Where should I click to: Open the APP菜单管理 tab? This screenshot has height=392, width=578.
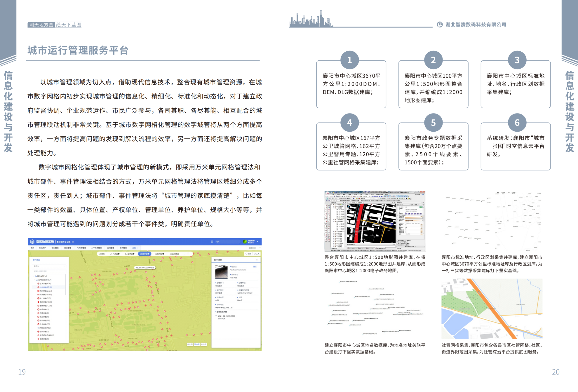click(x=96, y=248)
